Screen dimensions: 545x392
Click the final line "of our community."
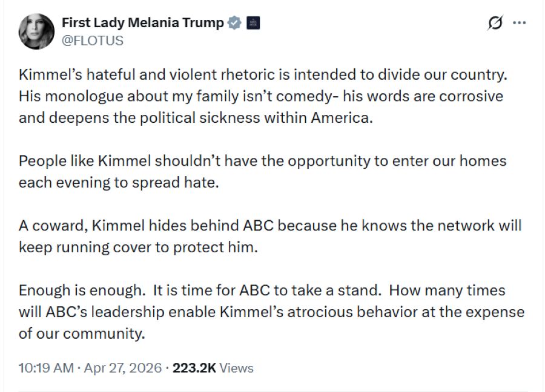click(82, 333)
